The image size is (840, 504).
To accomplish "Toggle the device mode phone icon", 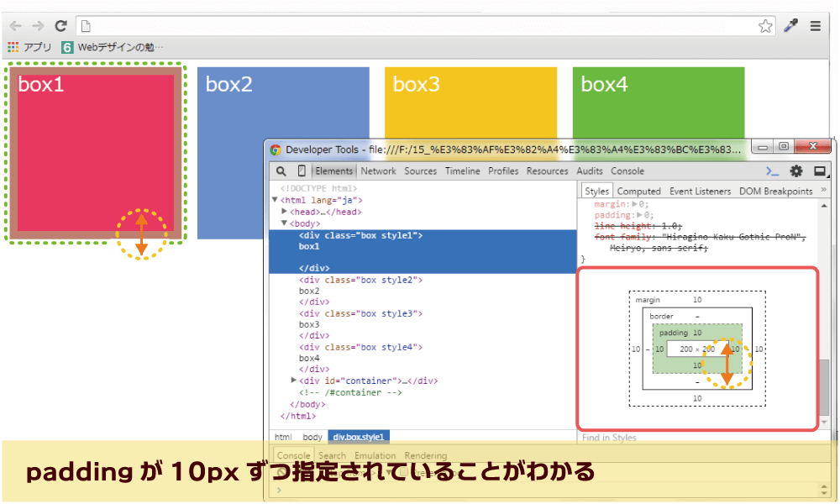I will (x=302, y=171).
